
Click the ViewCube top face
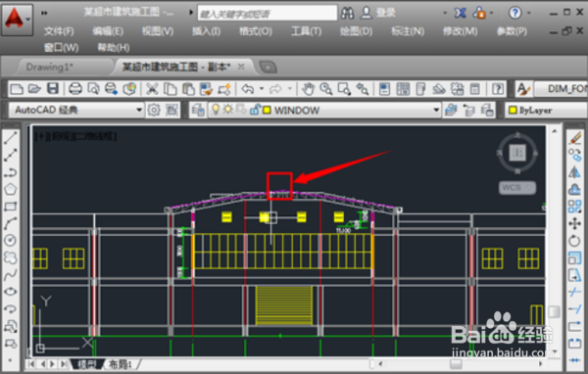(517, 153)
